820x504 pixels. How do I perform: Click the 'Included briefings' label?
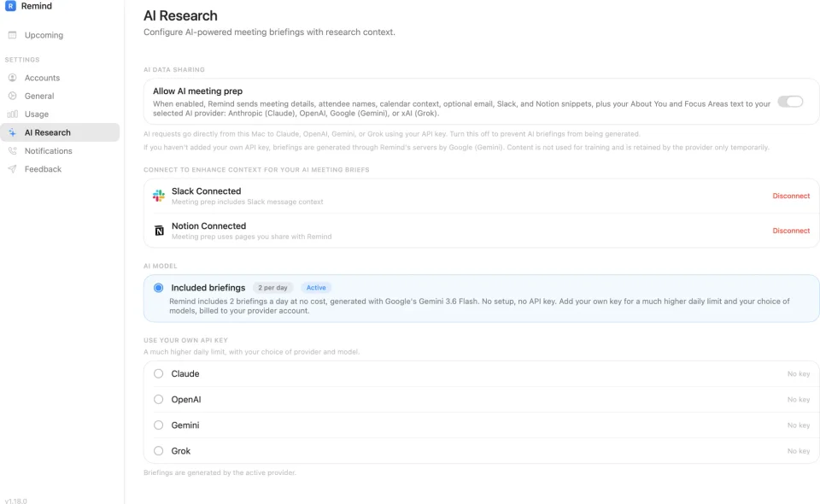[208, 288]
